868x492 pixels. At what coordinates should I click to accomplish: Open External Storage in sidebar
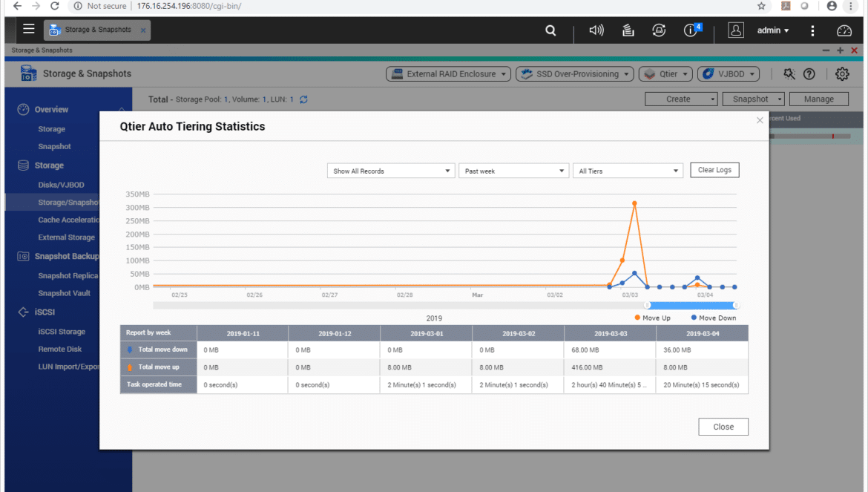tap(67, 237)
